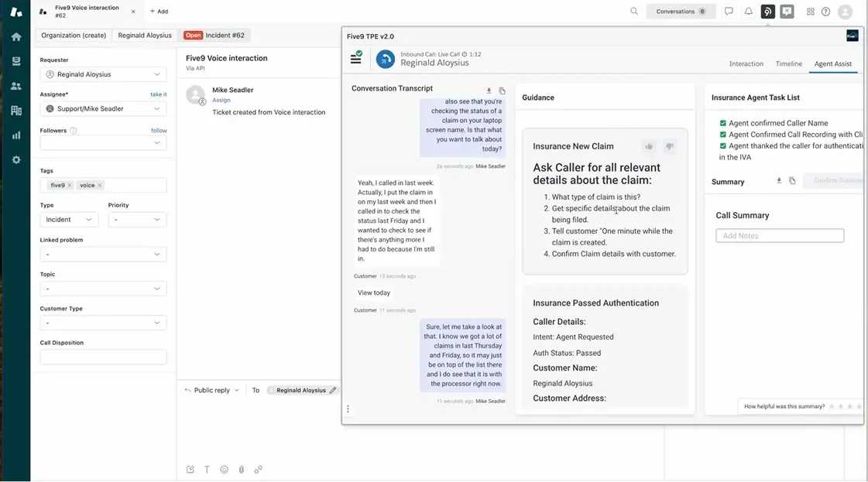868x482 pixels.
Task: Switch to the Timeline tab
Action: coord(788,63)
